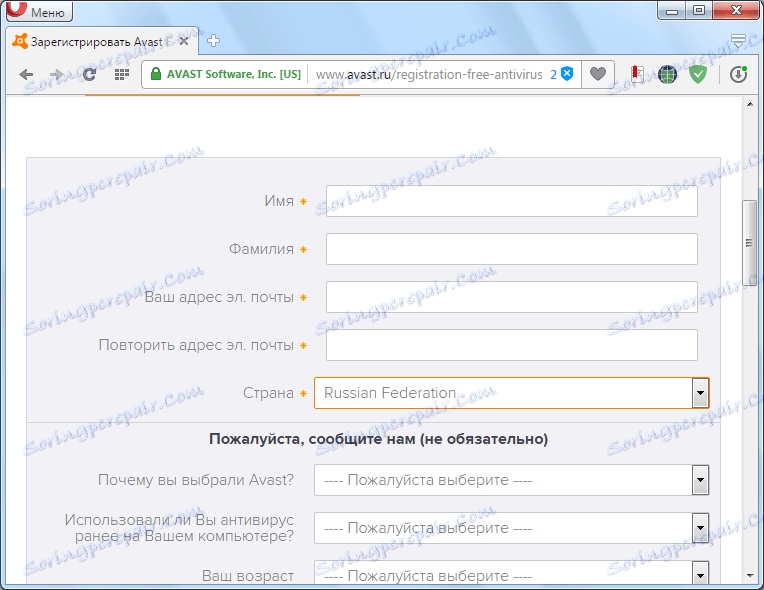Image resolution: width=764 pixels, height=590 pixels.
Task: Click the URL www.avast.ru/registration-free-antivirus
Action: click(429, 75)
